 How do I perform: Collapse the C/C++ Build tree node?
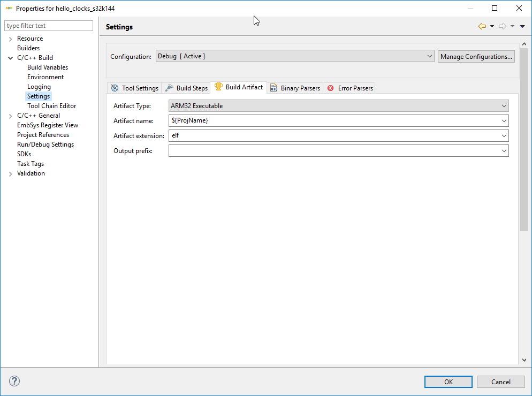11,58
